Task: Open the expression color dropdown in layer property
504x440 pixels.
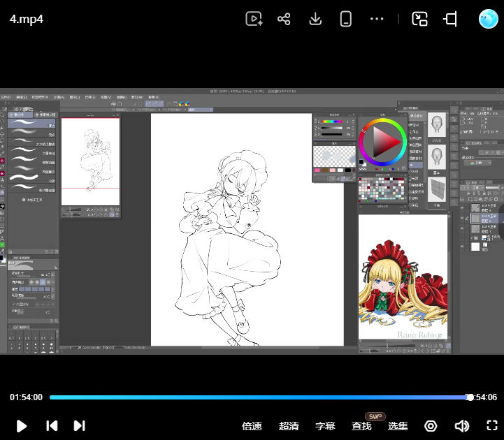Action: [478, 163]
